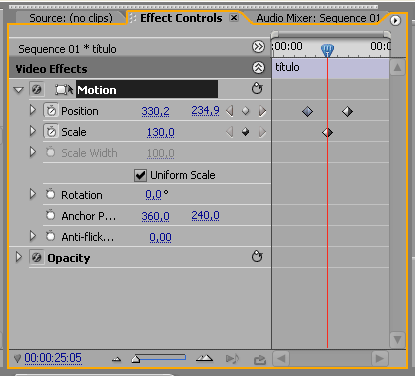Screen dimensions: 415x376
Task: Select the Motion transform icon
Action: pos(64,89)
